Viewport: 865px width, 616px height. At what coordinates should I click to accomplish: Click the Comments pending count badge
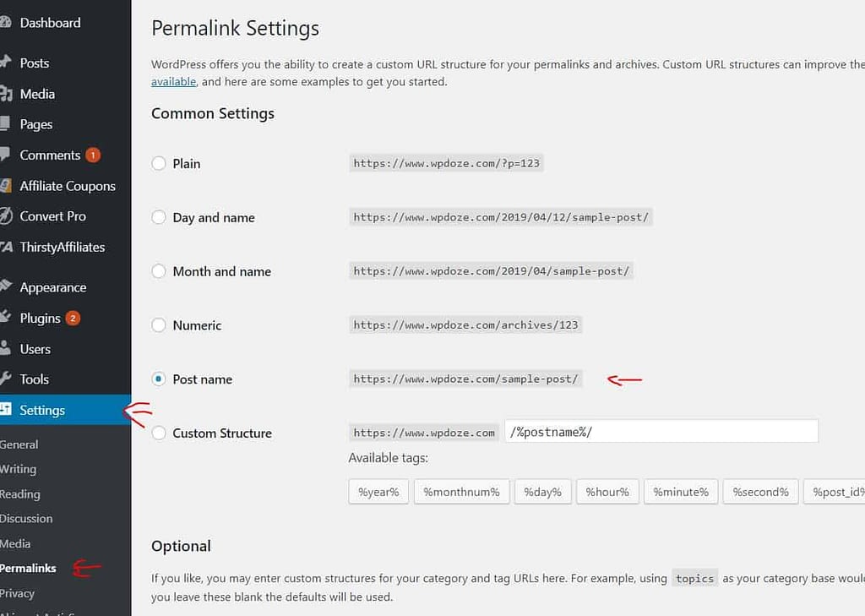tap(93, 155)
